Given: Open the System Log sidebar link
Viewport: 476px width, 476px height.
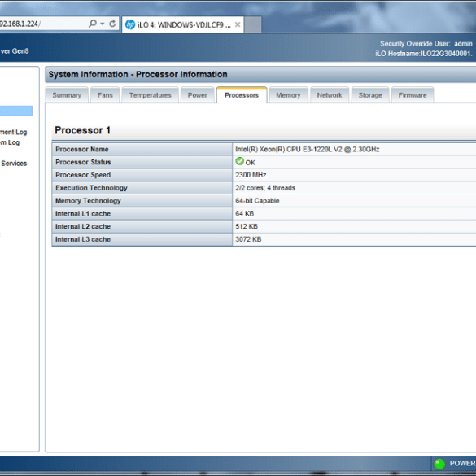Looking at the screenshot, I should click(10, 142).
